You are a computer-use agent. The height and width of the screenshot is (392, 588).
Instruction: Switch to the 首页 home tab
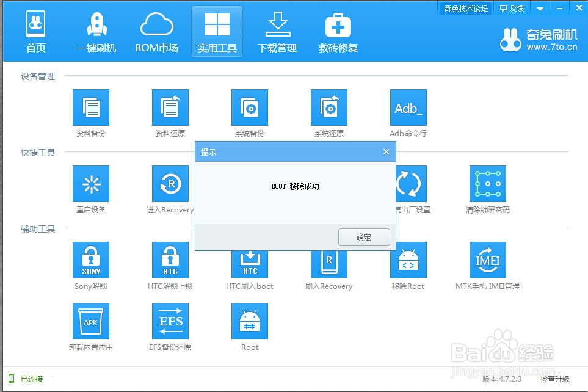point(35,31)
